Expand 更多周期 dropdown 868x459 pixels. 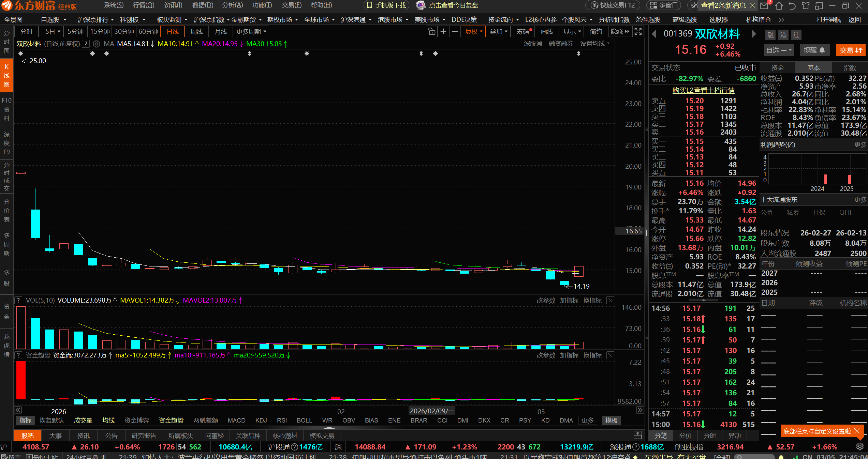251,32
